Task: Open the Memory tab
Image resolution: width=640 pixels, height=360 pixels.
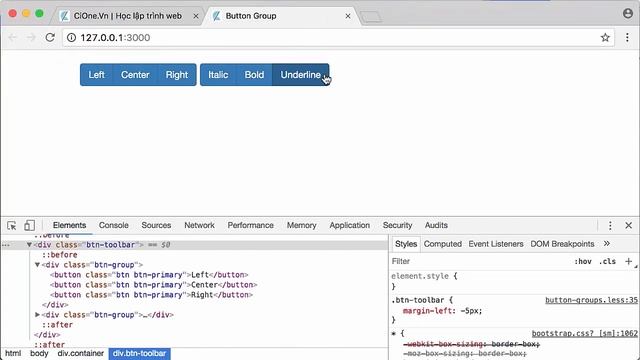Action: 301,225
